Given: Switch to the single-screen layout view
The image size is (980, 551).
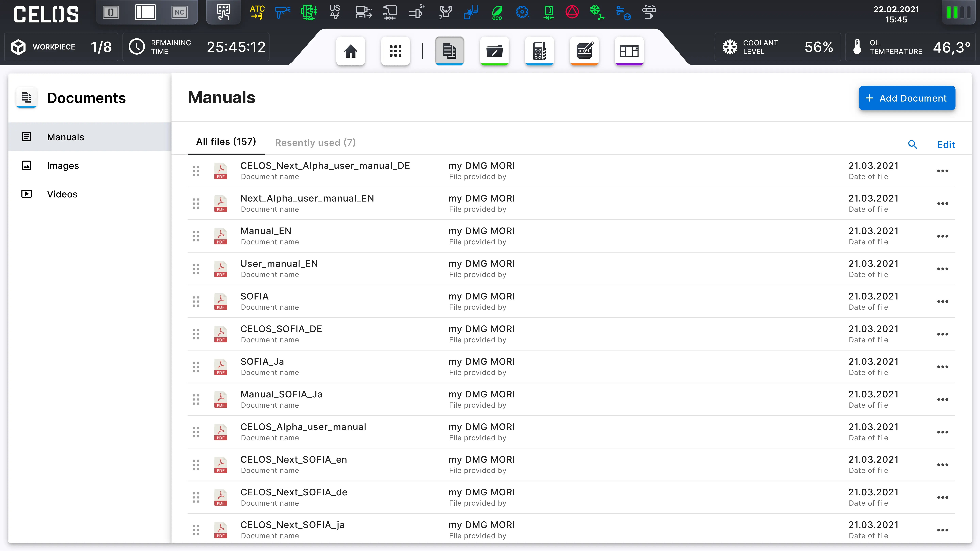Looking at the screenshot, I should pyautogui.click(x=111, y=13).
